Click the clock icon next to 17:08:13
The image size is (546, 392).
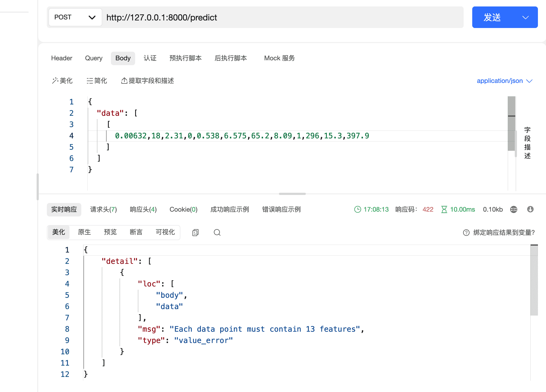coord(358,209)
